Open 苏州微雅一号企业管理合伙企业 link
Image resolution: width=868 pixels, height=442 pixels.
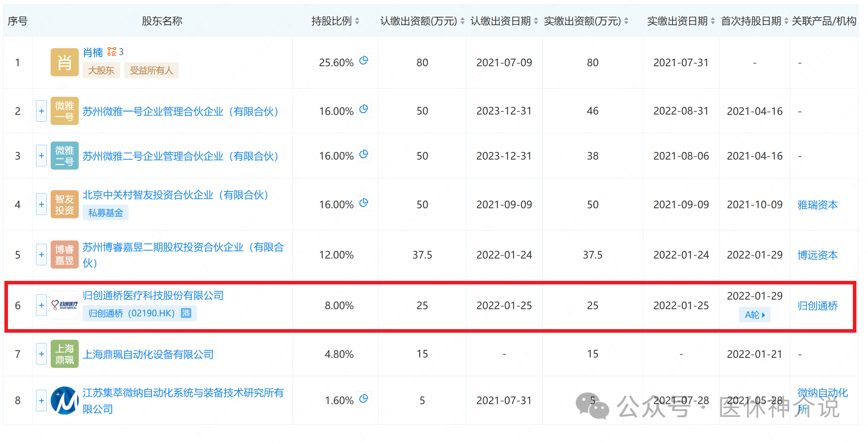click(180, 111)
